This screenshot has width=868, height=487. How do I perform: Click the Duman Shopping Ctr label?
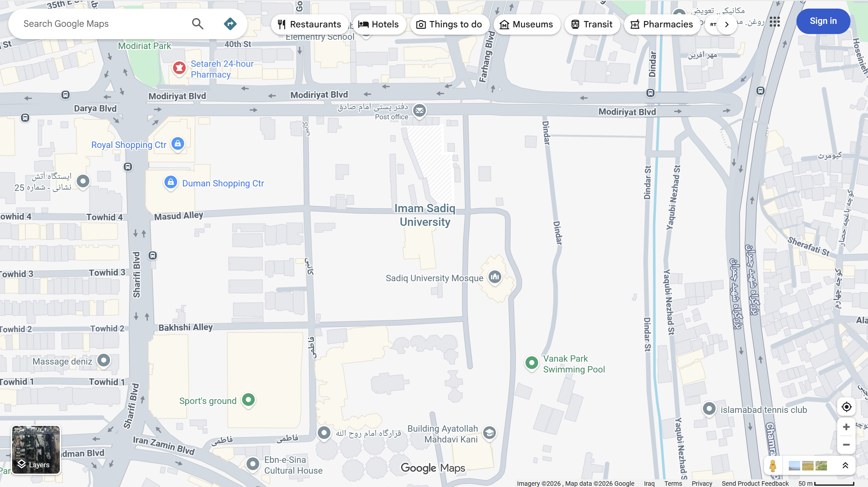click(223, 183)
